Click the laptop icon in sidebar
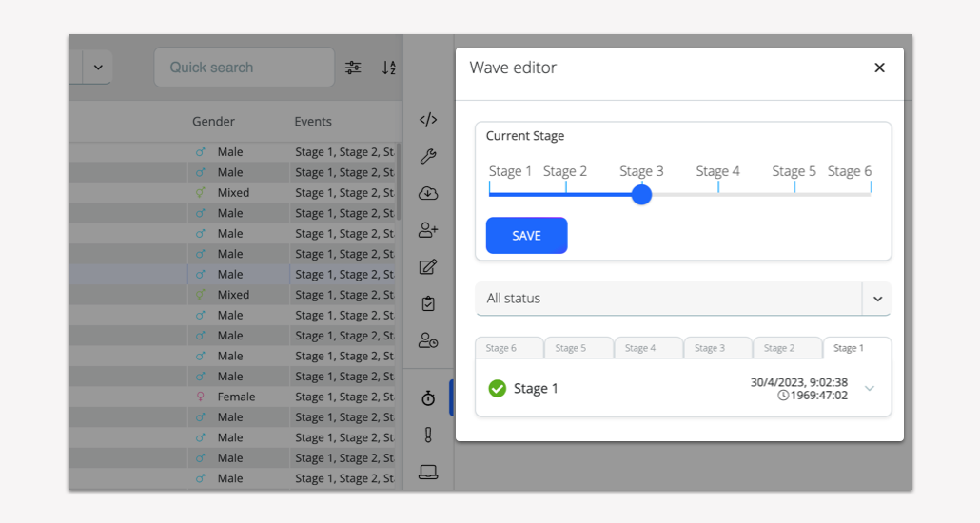Viewport: 980px width, 523px height. [428, 472]
